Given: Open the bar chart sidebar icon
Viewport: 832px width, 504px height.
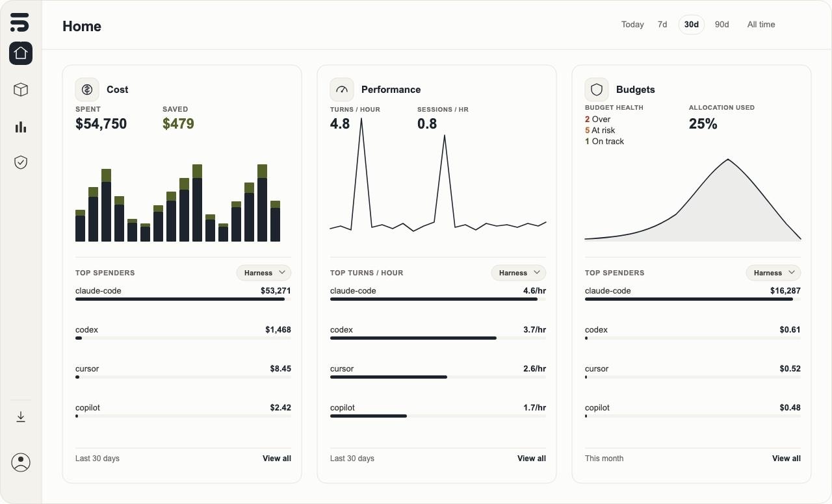Looking at the screenshot, I should pos(21,127).
